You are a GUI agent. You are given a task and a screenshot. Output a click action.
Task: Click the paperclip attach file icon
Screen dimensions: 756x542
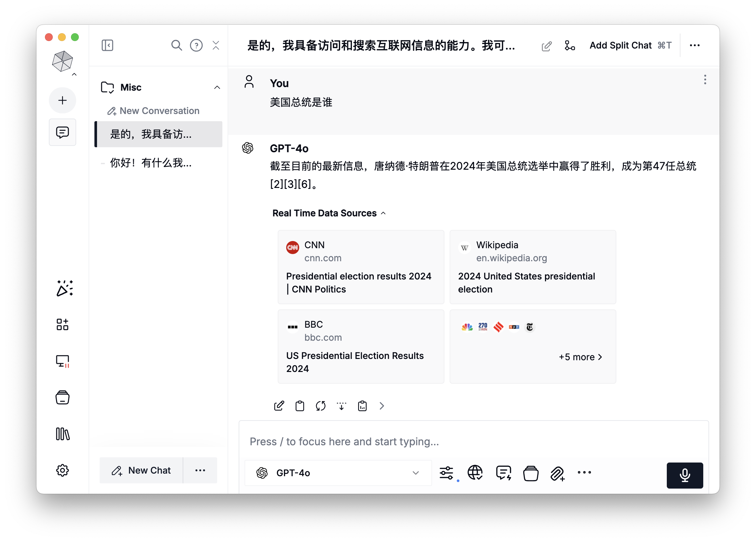(557, 473)
